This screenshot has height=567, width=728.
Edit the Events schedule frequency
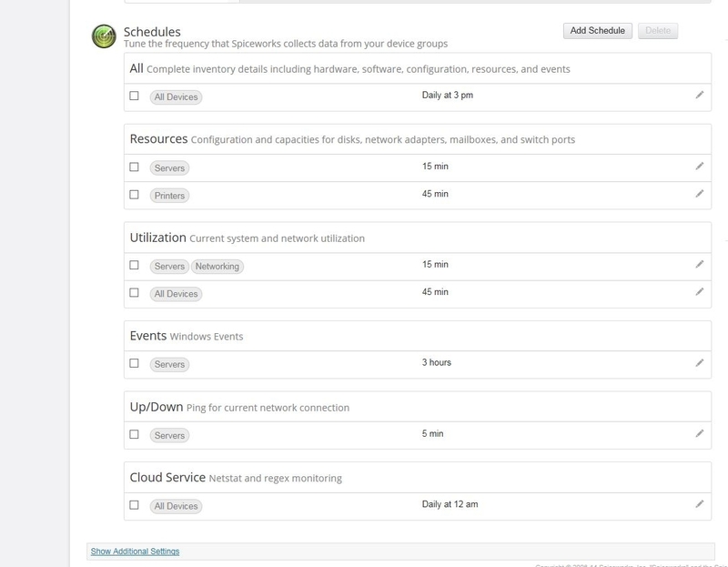[x=697, y=363]
